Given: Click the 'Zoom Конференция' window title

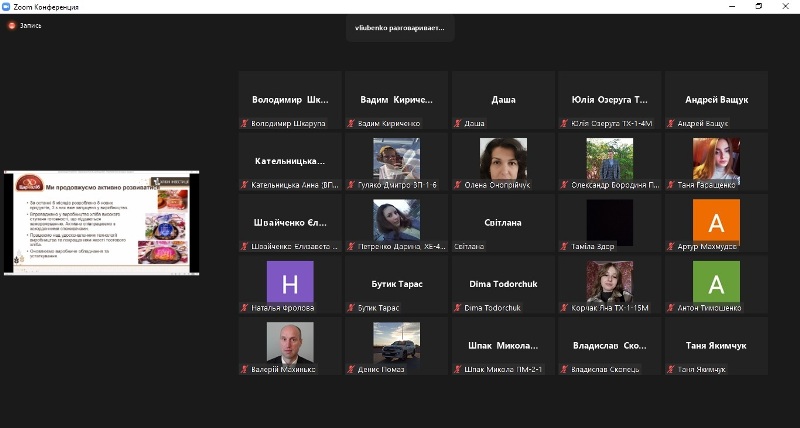Looking at the screenshot, I should click(x=46, y=7).
